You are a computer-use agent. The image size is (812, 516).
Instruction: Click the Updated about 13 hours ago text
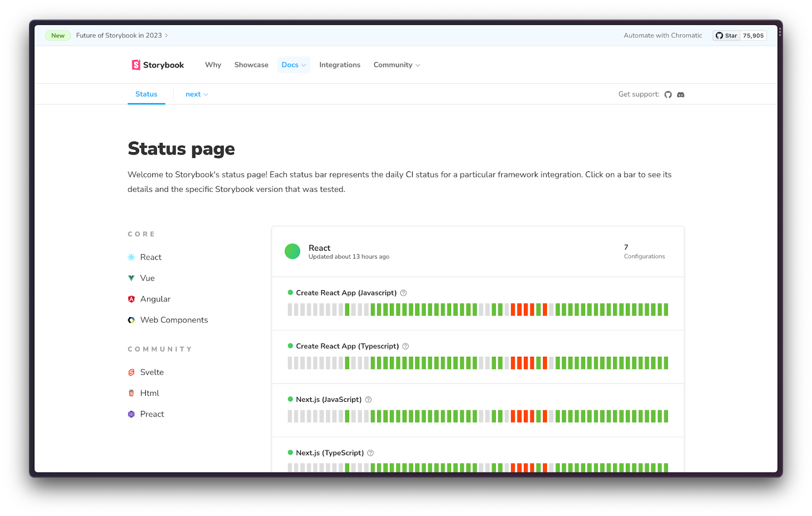click(349, 257)
